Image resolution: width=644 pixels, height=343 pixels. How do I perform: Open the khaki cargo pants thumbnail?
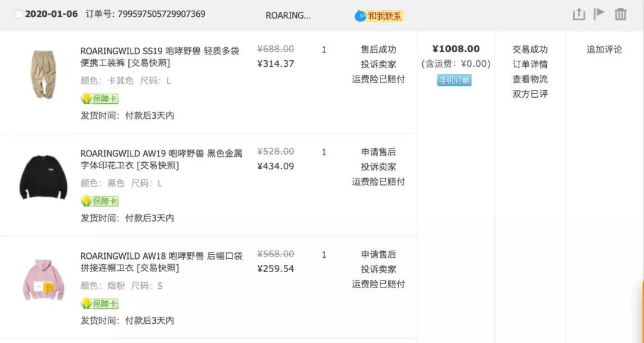43,75
